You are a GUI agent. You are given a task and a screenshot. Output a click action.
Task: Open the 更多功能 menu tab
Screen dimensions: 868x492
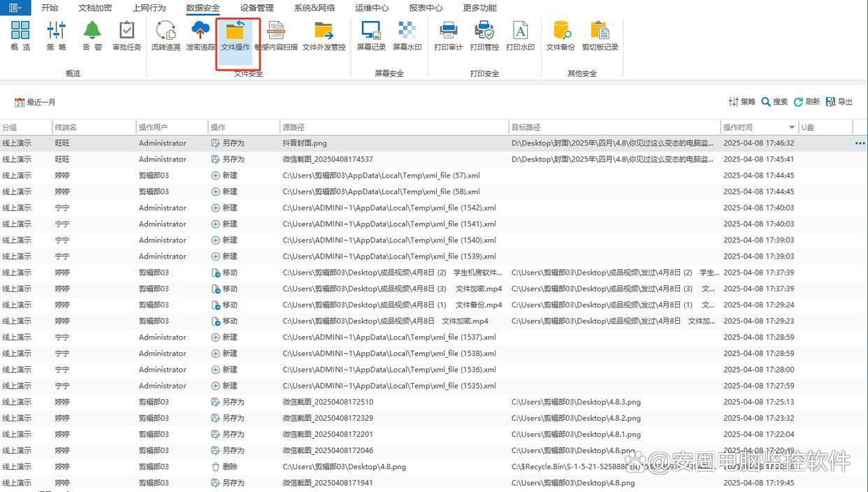[x=479, y=8]
